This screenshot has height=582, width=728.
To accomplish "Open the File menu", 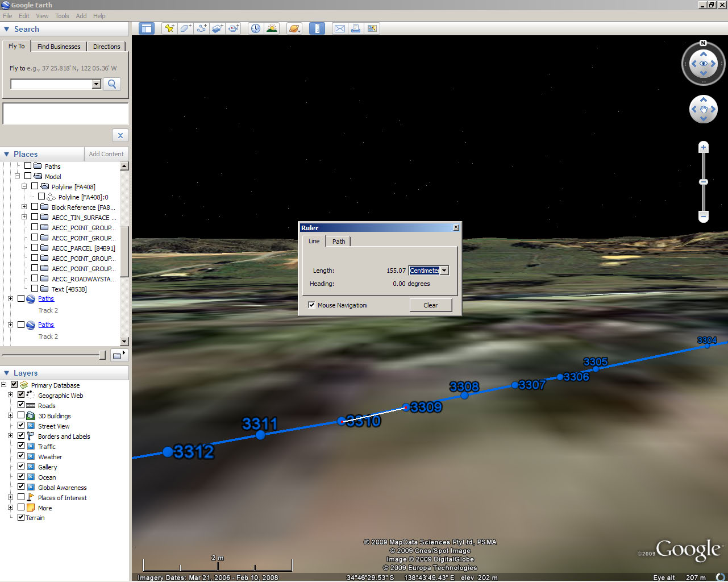I will [7, 16].
